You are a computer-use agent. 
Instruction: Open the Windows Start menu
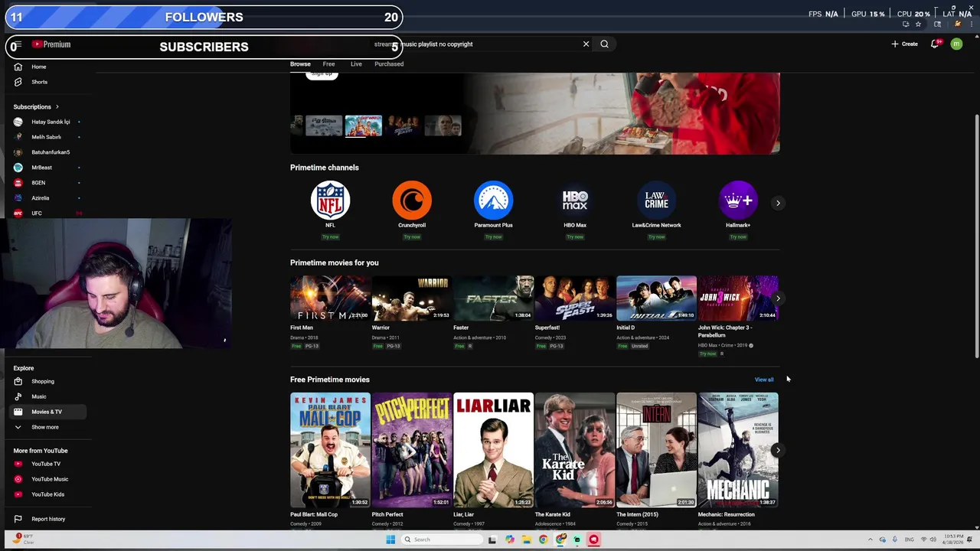[x=390, y=540]
